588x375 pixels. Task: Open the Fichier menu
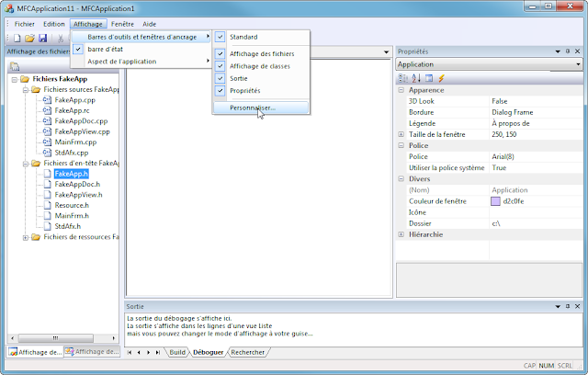(x=25, y=24)
